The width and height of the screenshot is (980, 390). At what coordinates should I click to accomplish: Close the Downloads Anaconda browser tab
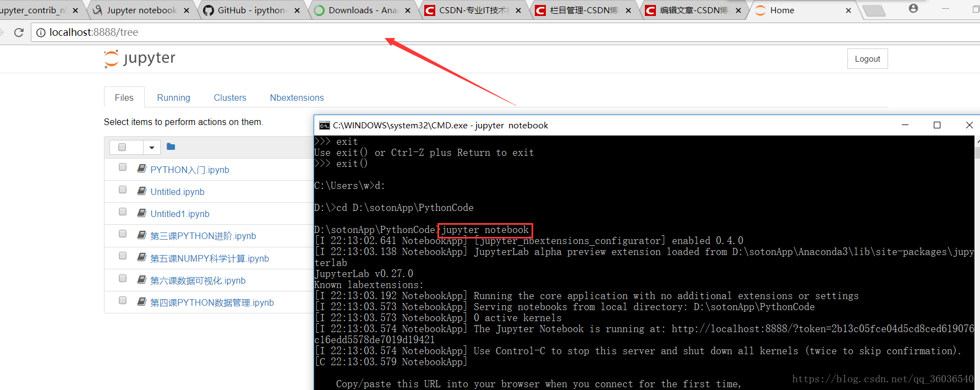(408, 10)
